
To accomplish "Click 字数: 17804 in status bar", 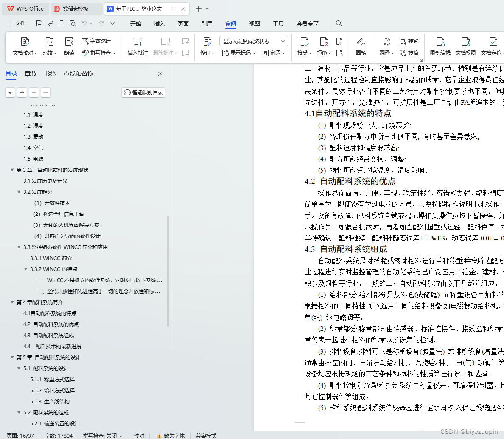I will 59,436.
